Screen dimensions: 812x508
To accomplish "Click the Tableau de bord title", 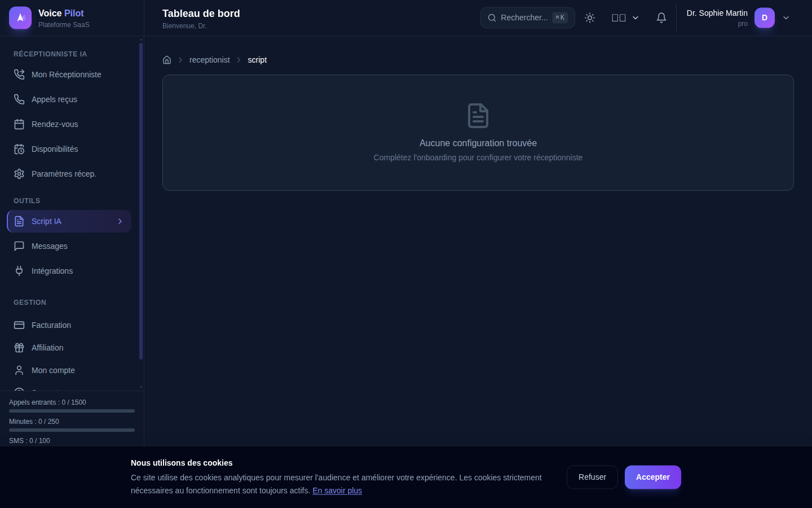I will tap(201, 14).
